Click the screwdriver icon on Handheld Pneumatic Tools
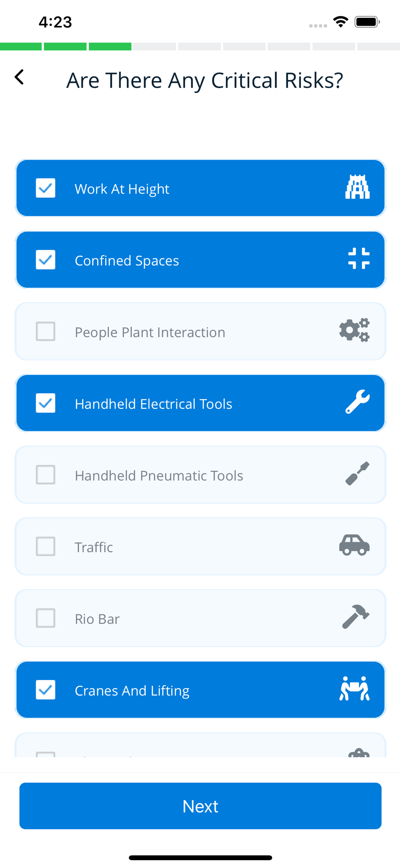401x868 pixels. tap(357, 473)
